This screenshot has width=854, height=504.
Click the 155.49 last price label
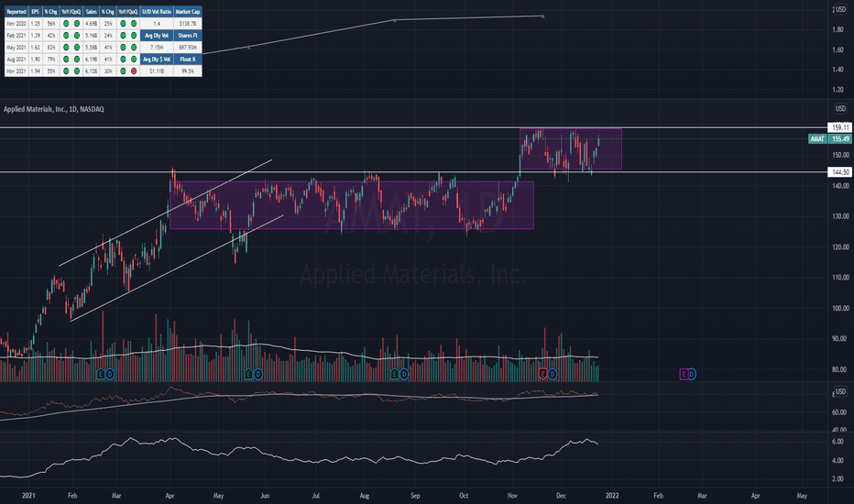[x=839, y=139]
